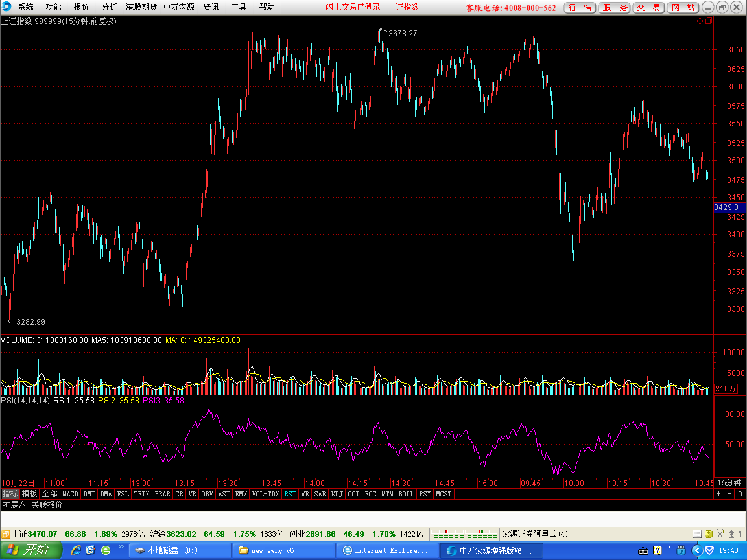Toggle the 扩展 expand panel tab
Screen dimensions: 747x560
point(14,504)
